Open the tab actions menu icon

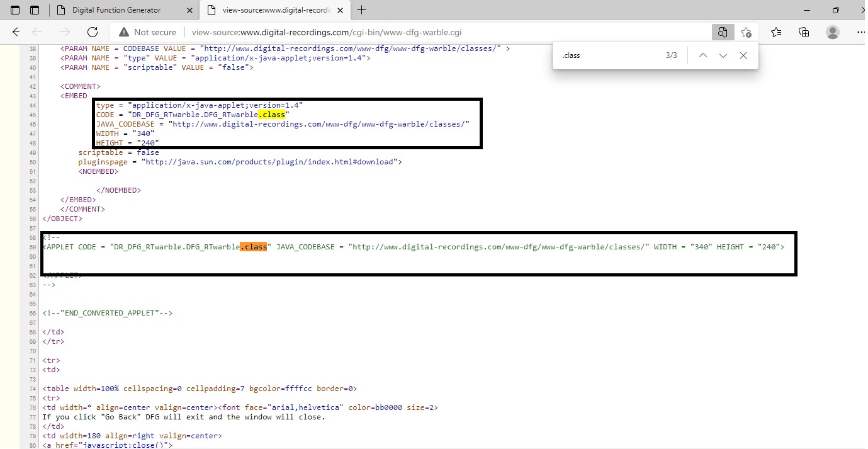35,10
